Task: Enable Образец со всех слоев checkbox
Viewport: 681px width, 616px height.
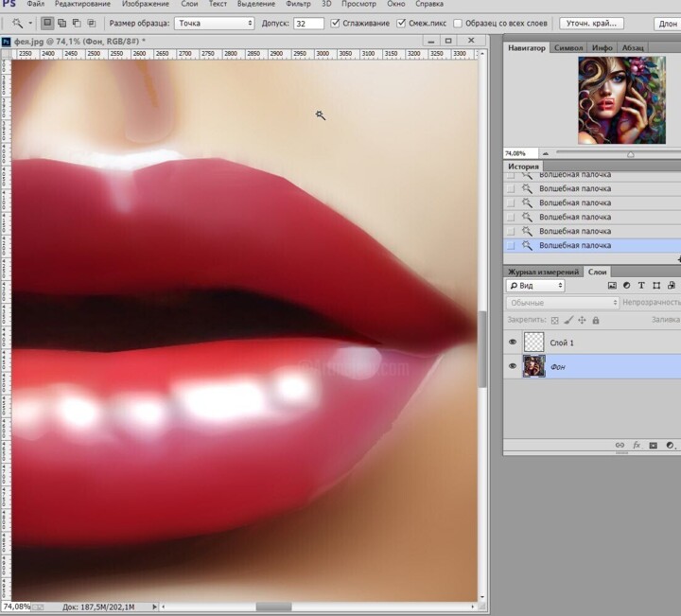Action: pos(458,23)
